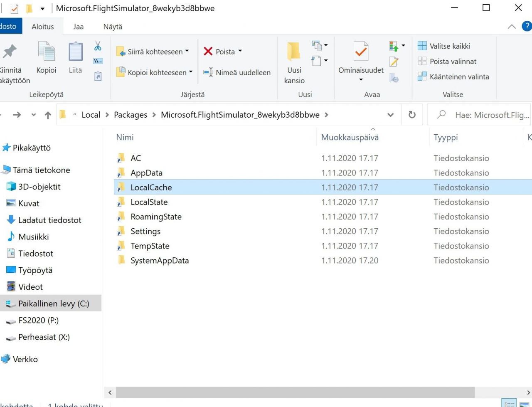Sort by Muokkauspäivä column header
This screenshot has height=407, width=532.
pos(350,138)
